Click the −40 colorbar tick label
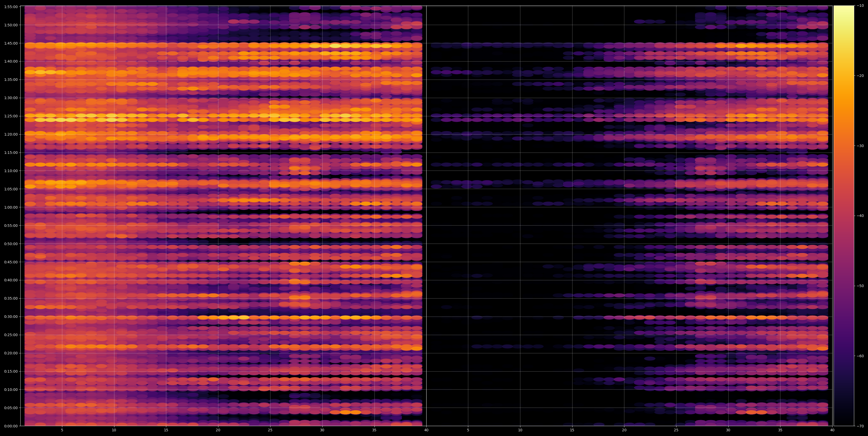 [861, 216]
